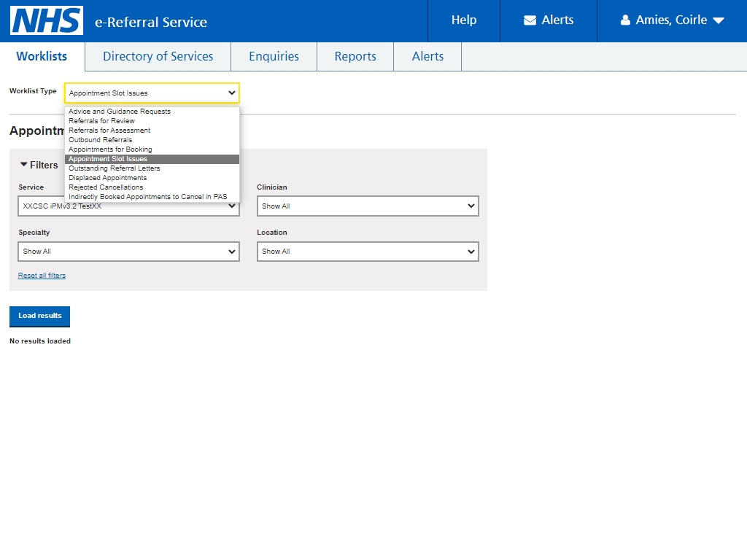Screen dimensions: 747x560
Task: Switch to the Worklists tab
Action: click(42, 56)
